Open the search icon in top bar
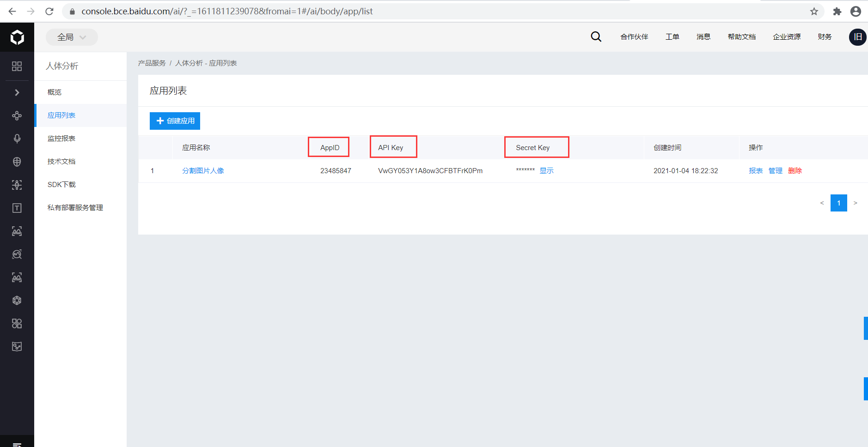Viewport: 868px width, 447px height. [x=596, y=36]
